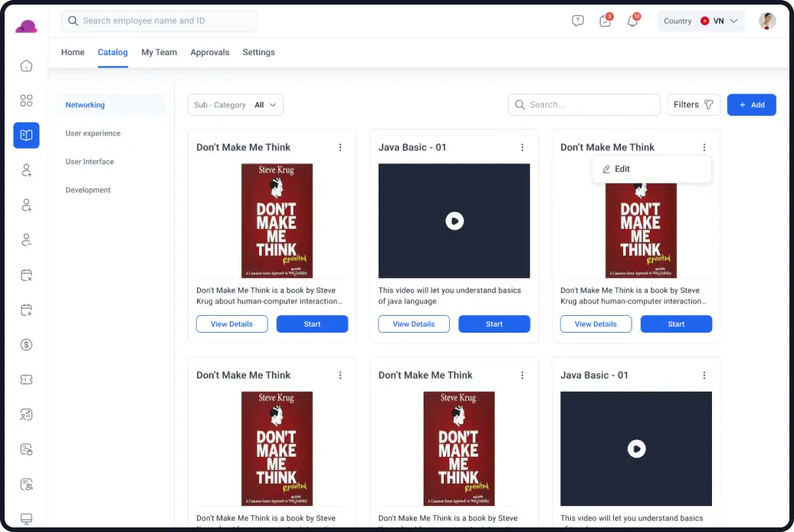Click the magnifier icon in the employee search bar
This screenshot has width=794, height=532.
(73, 21)
